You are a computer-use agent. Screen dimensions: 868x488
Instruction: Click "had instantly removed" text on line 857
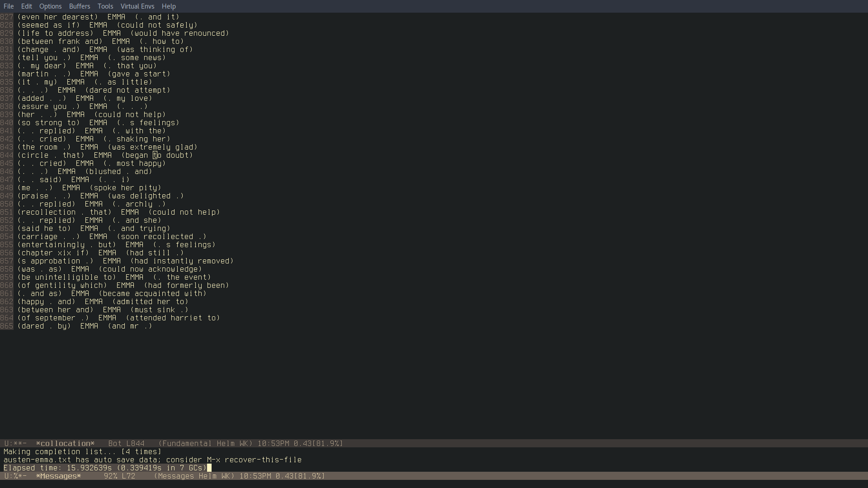182,261
